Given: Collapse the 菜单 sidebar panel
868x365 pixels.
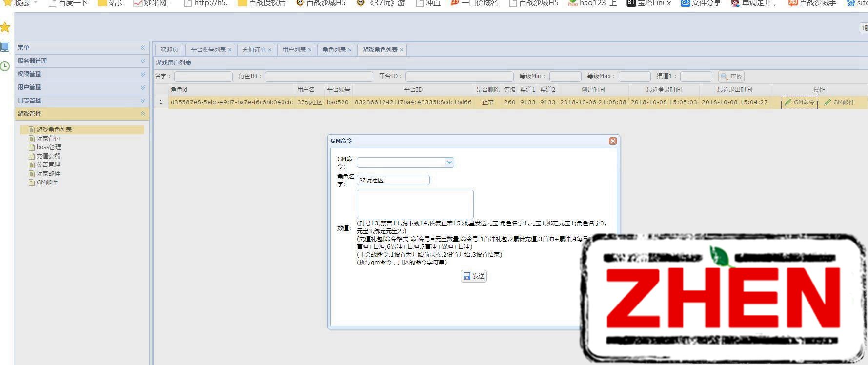Looking at the screenshot, I should [x=142, y=48].
